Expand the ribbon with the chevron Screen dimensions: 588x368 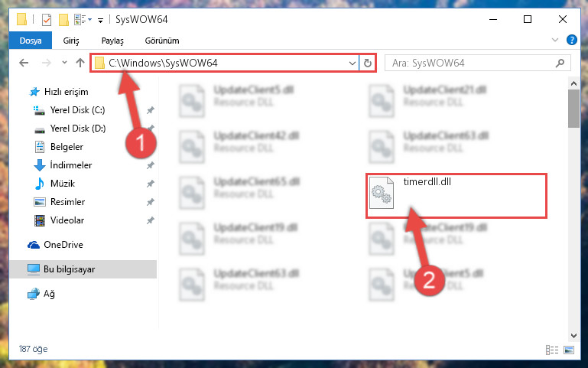pyautogui.click(x=555, y=40)
